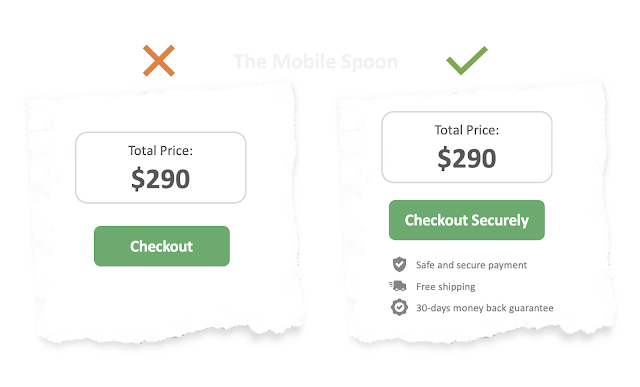Image resolution: width=640 pixels, height=387 pixels.
Task: Select the right Total Price box
Action: [467, 147]
